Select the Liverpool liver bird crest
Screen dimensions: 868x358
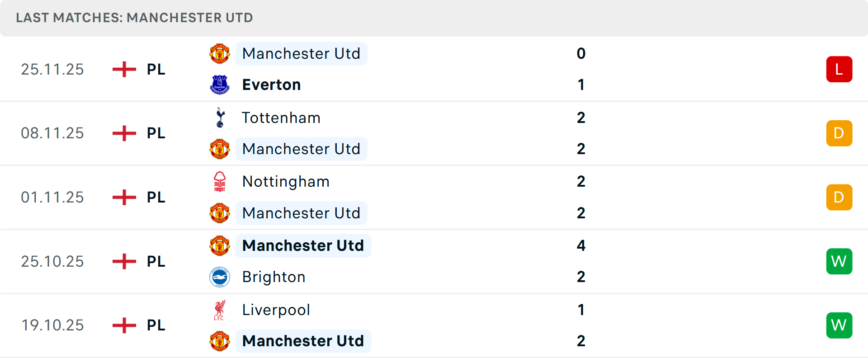[x=220, y=310]
